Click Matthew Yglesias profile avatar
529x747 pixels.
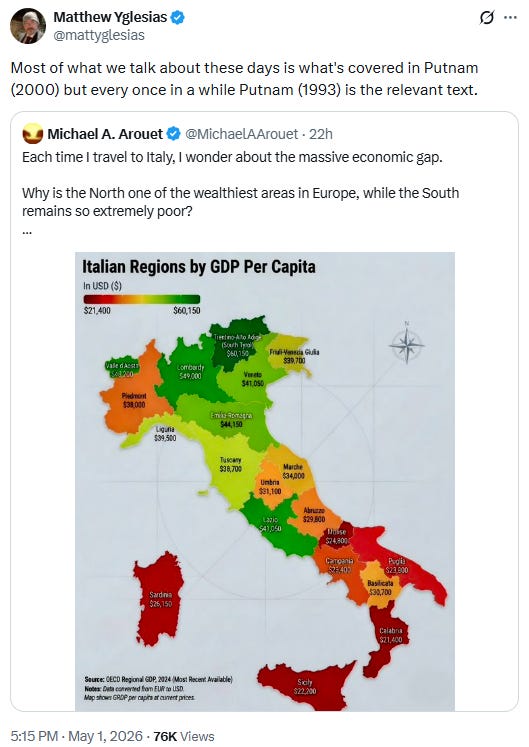(28, 26)
